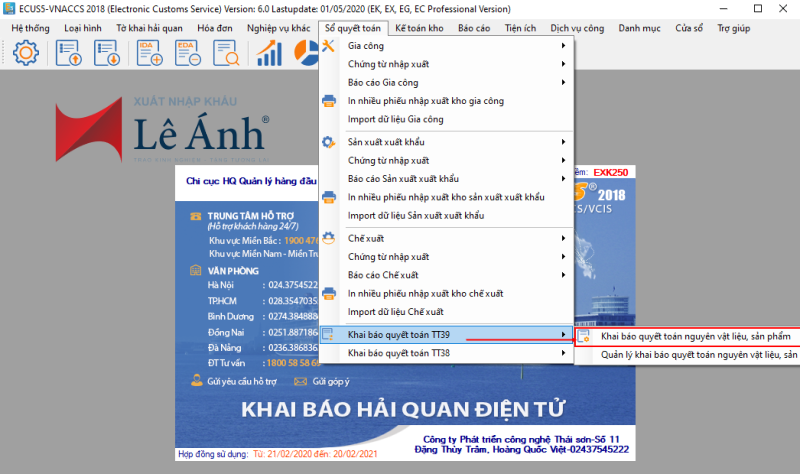Image resolution: width=800 pixels, height=474 pixels.
Task: Select In nhiều phiếu nhập xuất kho chế xuất
Action: coord(425,294)
